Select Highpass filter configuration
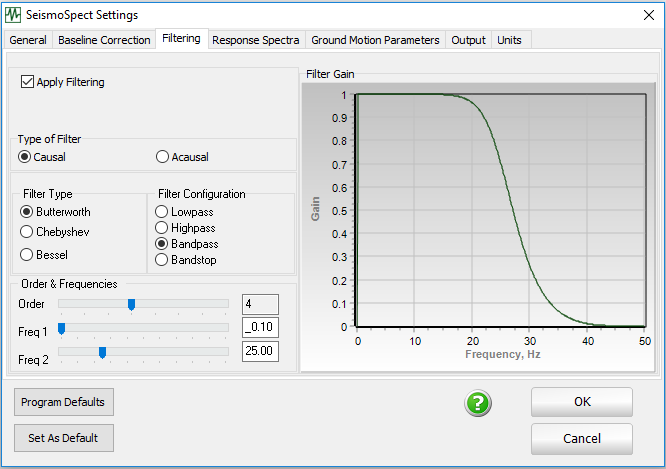 point(162,228)
